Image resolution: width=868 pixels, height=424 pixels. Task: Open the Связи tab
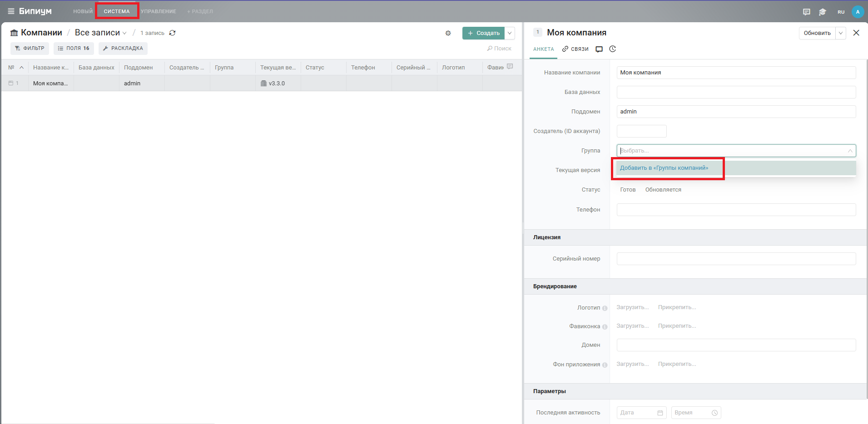(x=575, y=49)
